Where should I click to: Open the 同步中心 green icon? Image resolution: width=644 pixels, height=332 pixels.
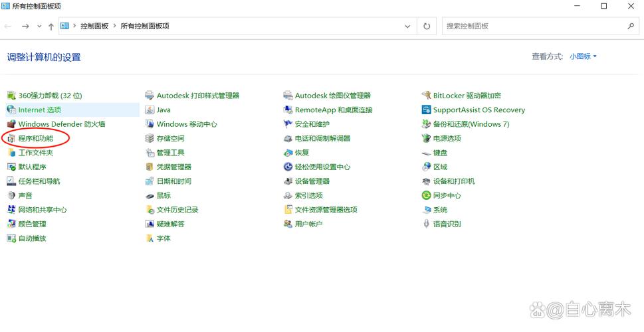pos(426,195)
